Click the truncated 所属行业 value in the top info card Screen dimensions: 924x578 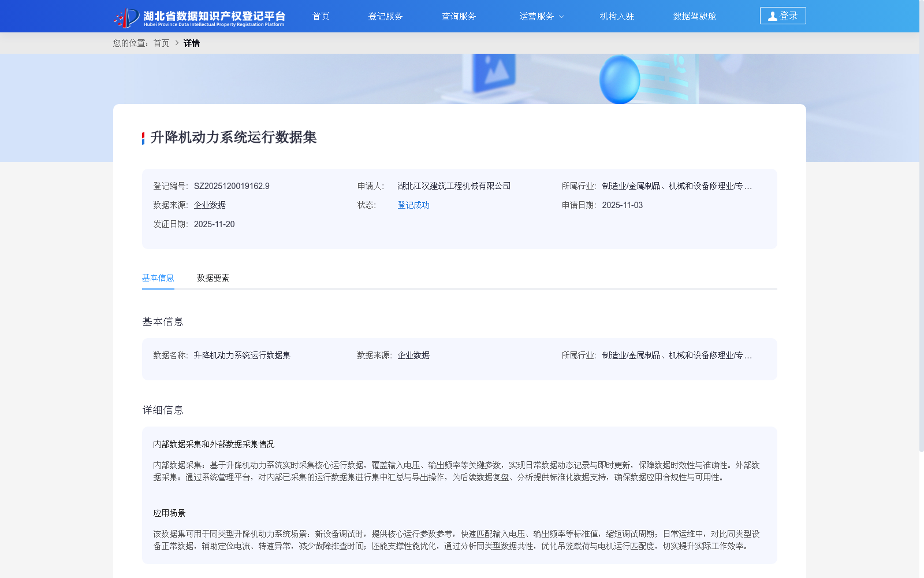[677, 186]
